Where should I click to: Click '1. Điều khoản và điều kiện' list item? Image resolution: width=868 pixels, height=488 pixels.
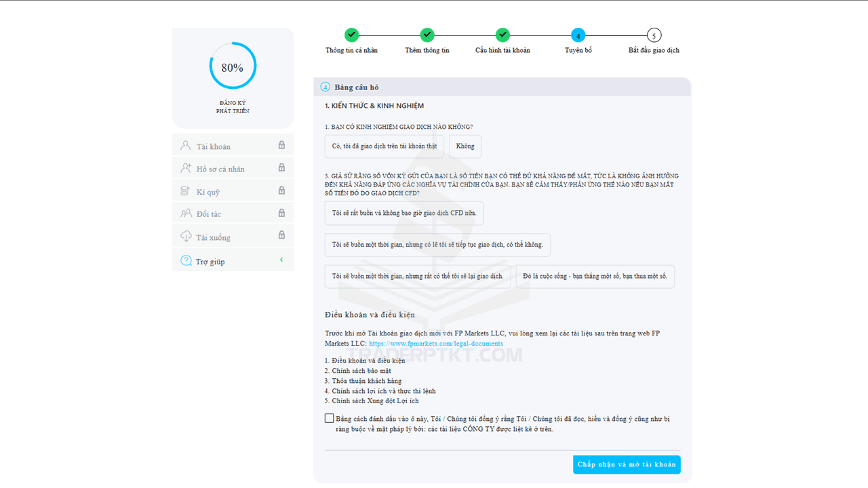click(x=365, y=361)
